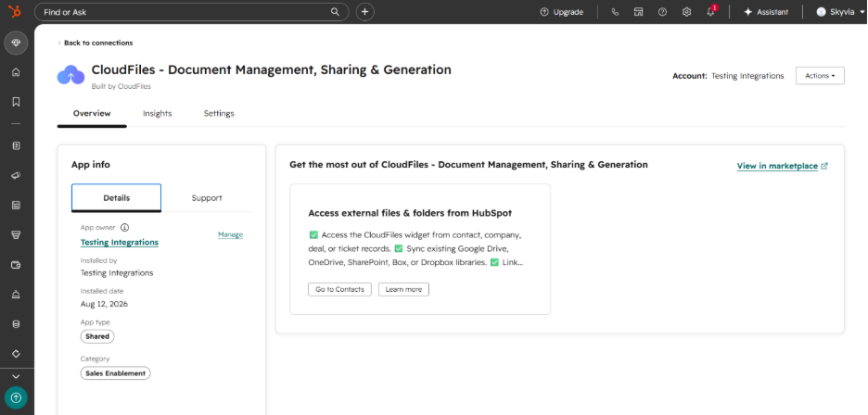Click the plus create button beside search

click(x=364, y=12)
